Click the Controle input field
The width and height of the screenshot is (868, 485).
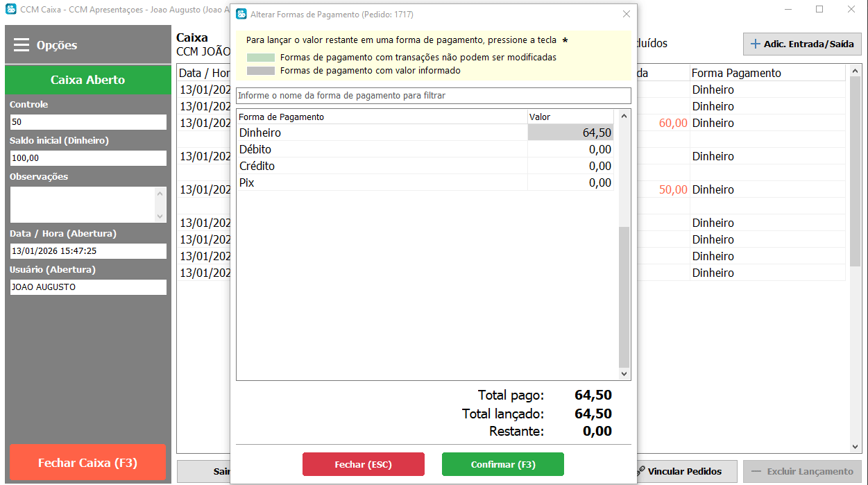tap(88, 122)
